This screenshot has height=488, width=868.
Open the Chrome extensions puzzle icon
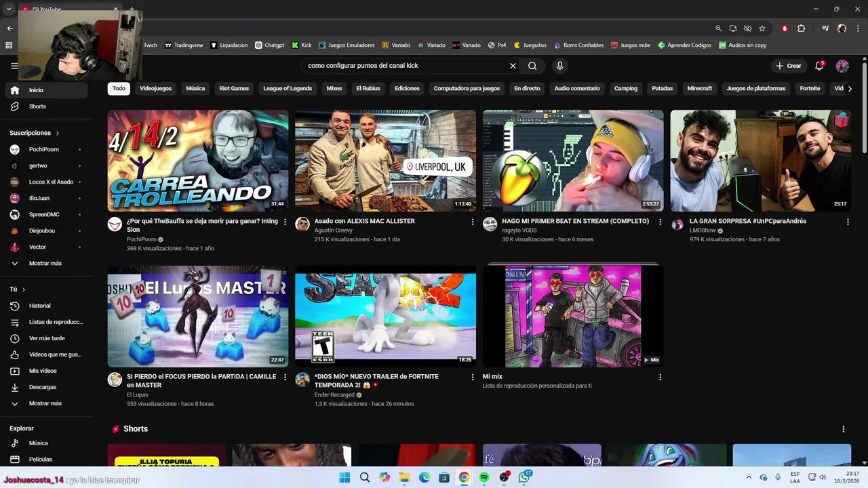click(802, 28)
